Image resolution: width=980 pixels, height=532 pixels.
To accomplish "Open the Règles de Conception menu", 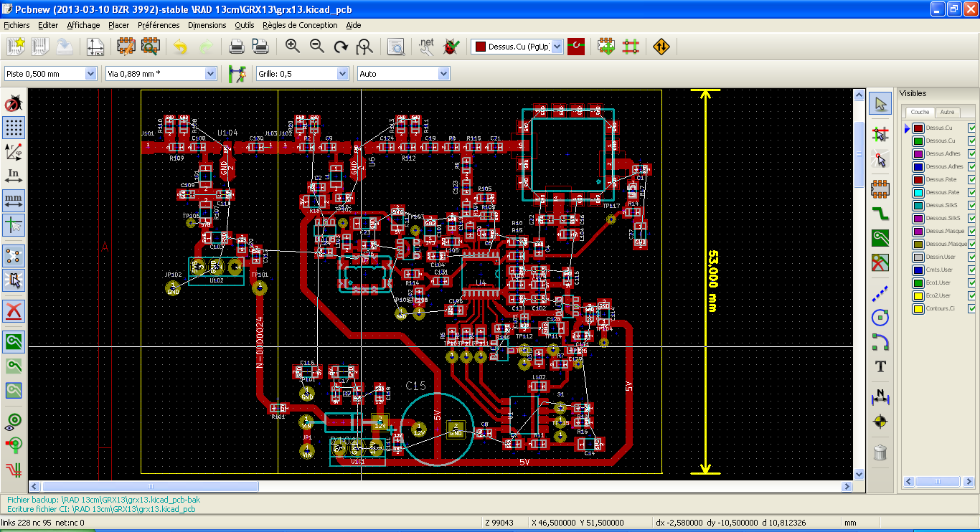I will pyautogui.click(x=300, y=25).
